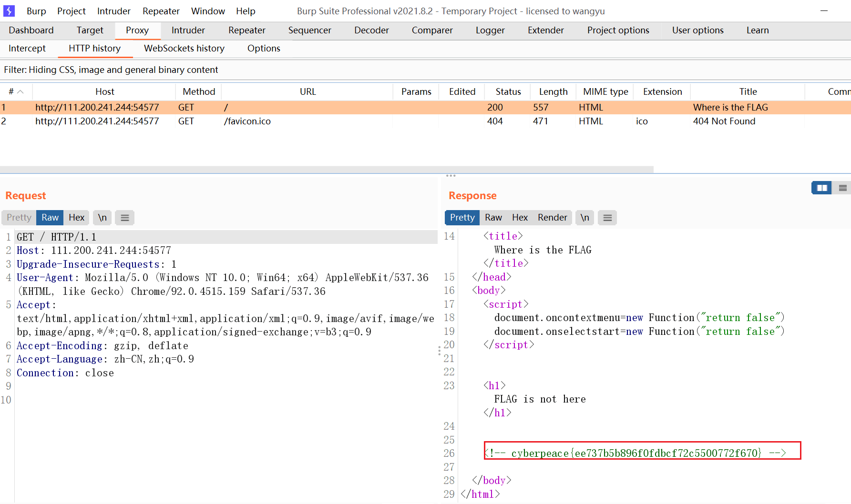Click the 'Connection: close' request header
851x504 pixels.
[x=65, y=373]
